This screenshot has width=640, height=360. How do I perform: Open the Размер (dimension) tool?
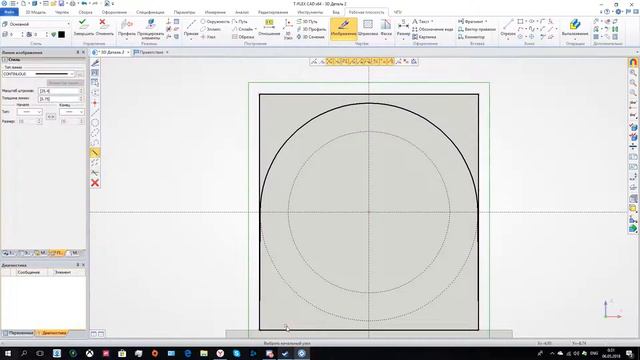click(403, 28)
